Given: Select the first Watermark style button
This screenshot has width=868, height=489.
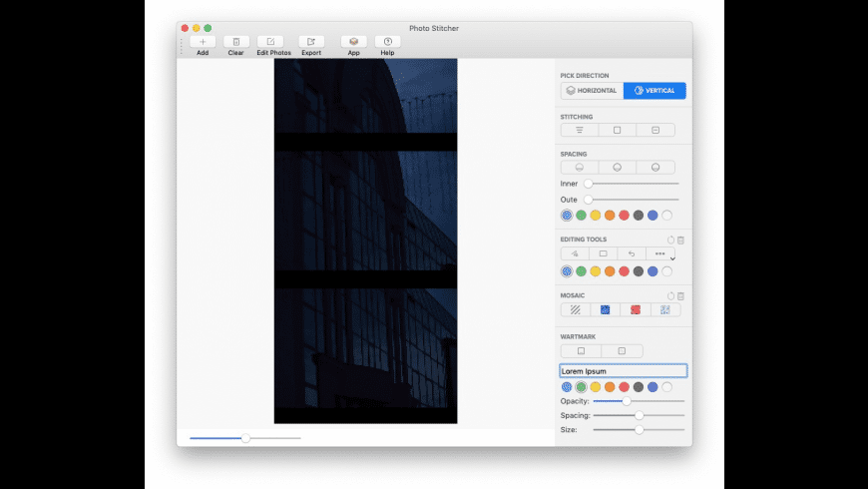Looking at the screenshot, I should click(581, 351).
